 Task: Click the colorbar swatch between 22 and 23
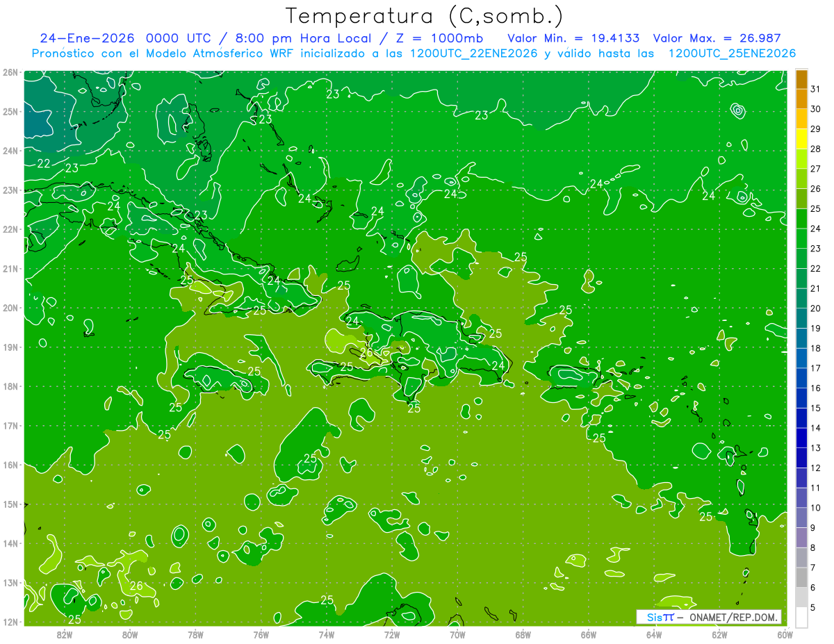(x=801, y=259)
